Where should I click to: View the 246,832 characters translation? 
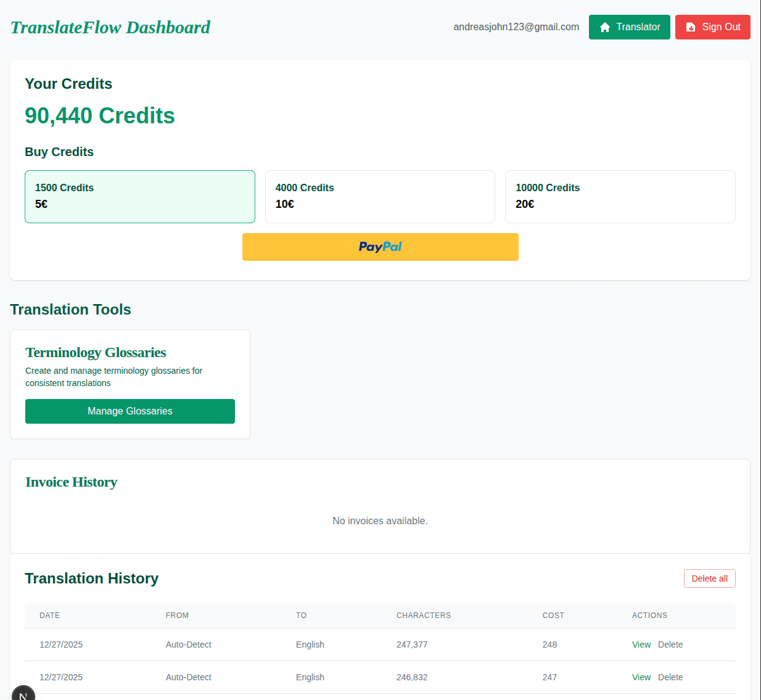[641, 677]
